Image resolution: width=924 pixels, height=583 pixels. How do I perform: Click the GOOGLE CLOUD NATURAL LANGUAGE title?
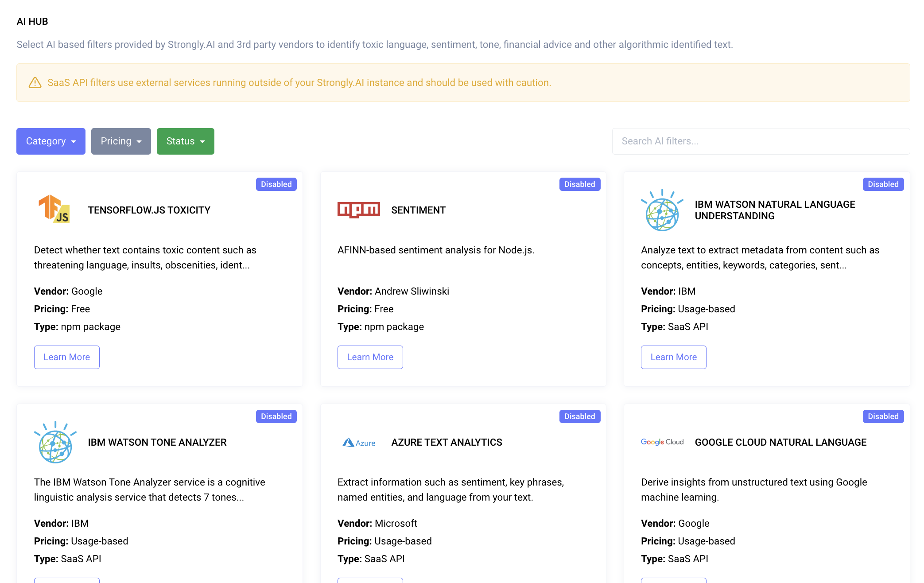[781, 442]
